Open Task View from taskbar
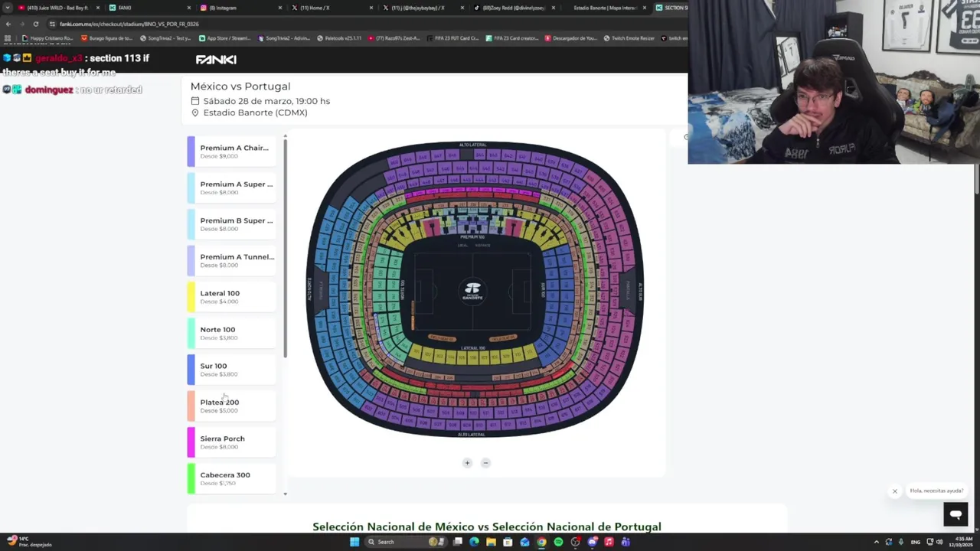Viewport: 980px width, 551px height. coord(457,542)
